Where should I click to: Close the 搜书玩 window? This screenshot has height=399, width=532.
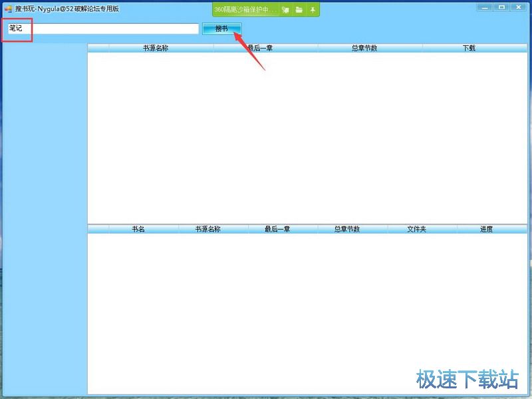(x=518, y=7)
